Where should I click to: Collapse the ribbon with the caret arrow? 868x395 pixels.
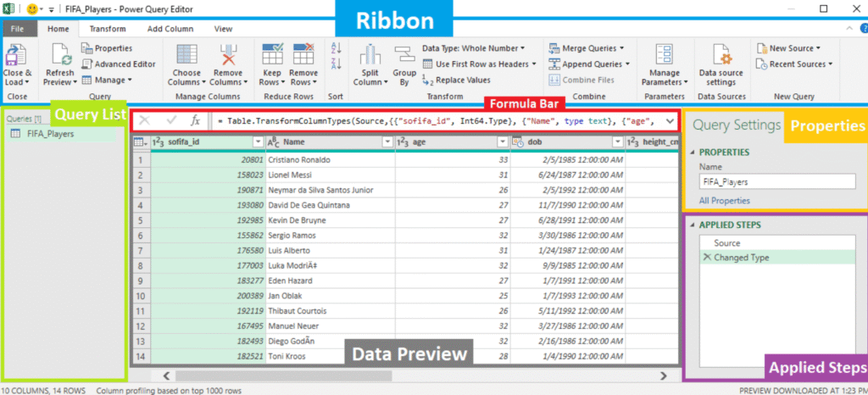coord(849,28)
